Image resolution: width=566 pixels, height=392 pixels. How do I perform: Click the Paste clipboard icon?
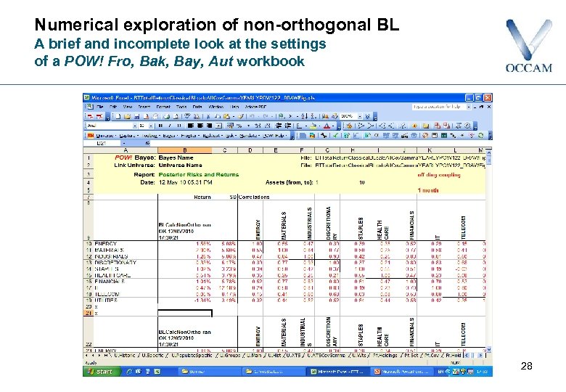click(226, 116)
